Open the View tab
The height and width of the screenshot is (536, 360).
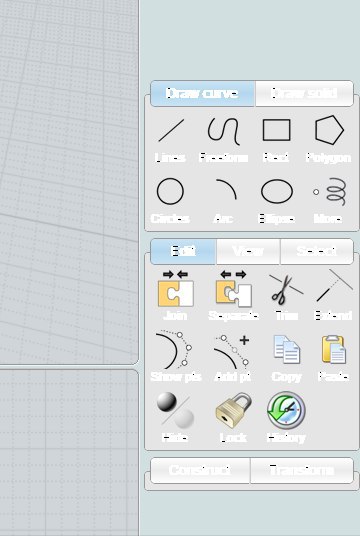(x=248, y=252)
